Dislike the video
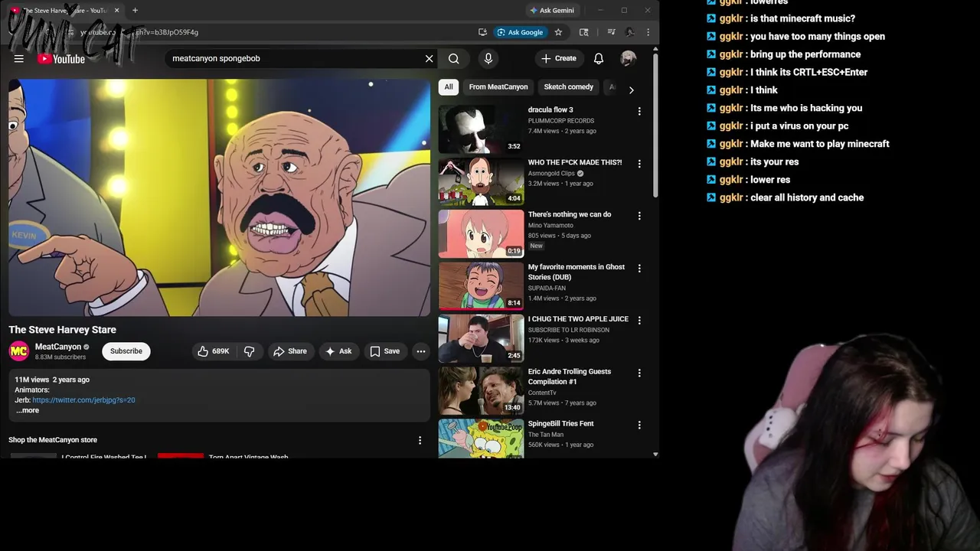The height and width of the screenshot is (551, 980). pos(250,351)
